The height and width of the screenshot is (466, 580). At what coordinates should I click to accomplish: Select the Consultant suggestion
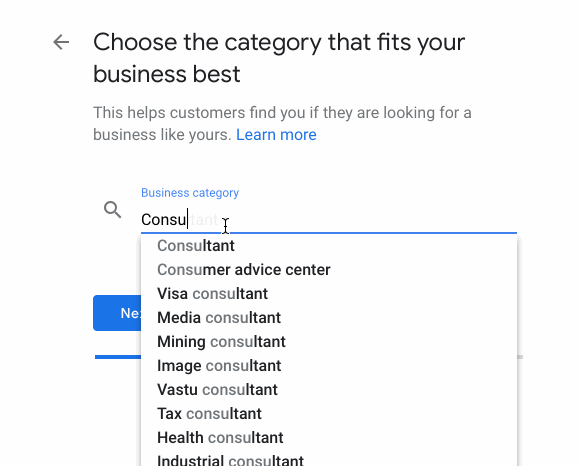coord(329,246)
